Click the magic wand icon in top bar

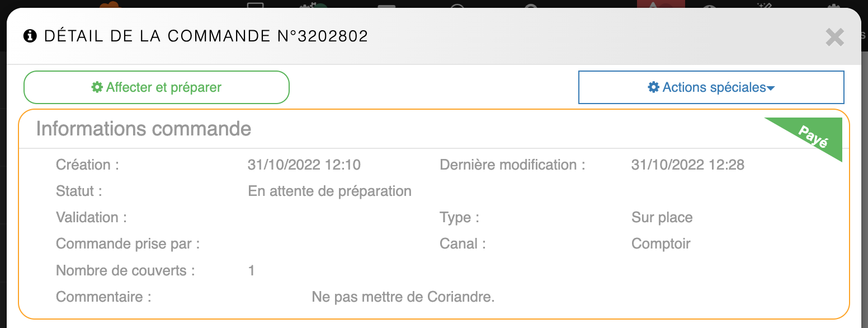click(x=763, y=5)
